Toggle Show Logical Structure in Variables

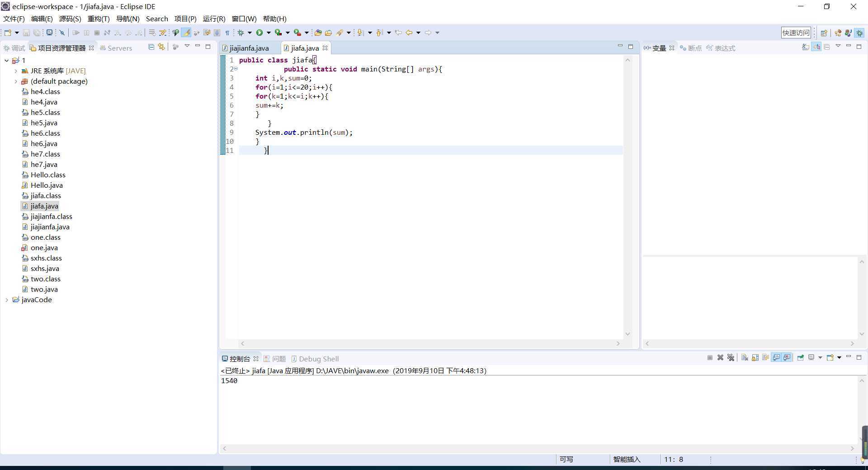click(x=816, y=47)
